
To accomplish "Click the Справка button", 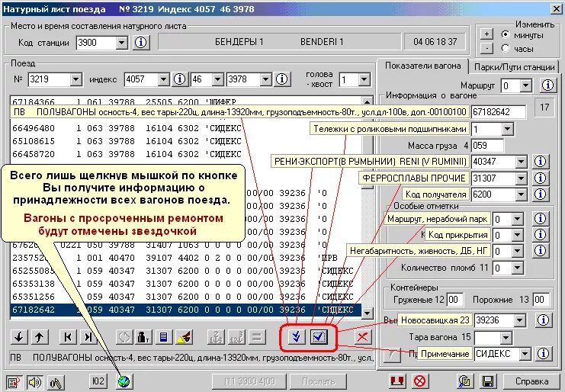I will [x=532, y=381].
